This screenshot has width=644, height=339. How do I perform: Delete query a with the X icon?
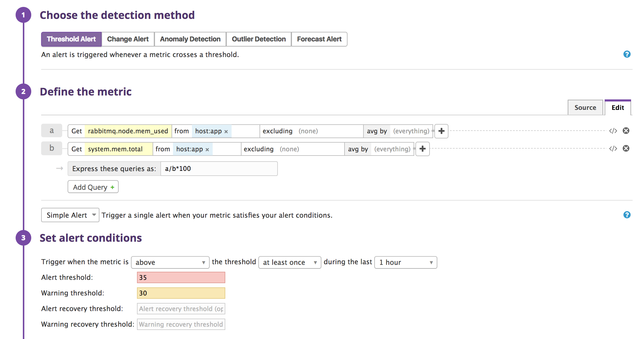pos(627,131)
